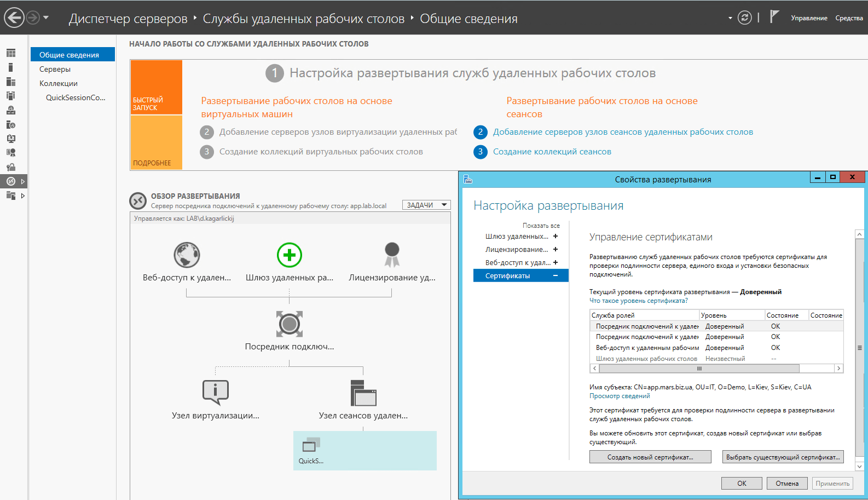This screenshot has width=868, height=500.
Task: Click the refresh icon in header
Action: pos(744,18)
